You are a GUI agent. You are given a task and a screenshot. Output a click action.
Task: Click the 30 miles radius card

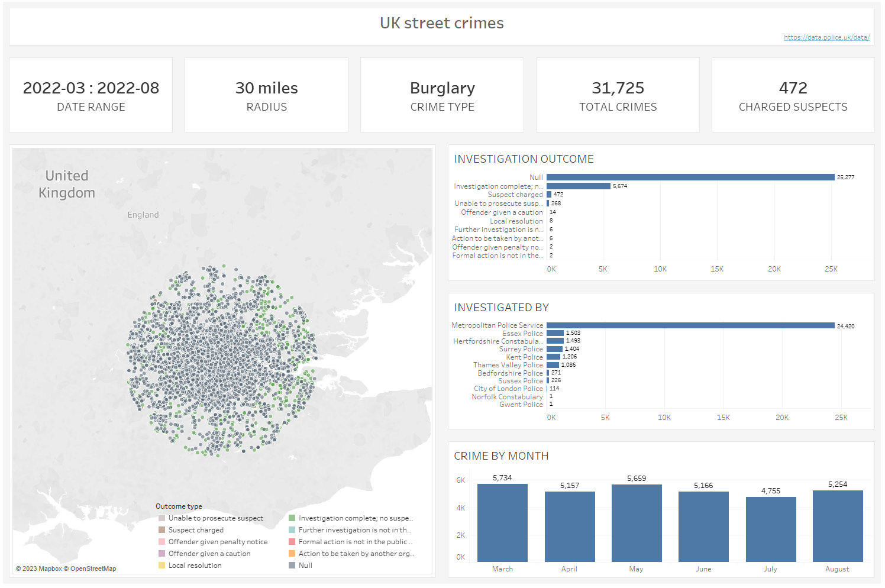tap(266, 95)
